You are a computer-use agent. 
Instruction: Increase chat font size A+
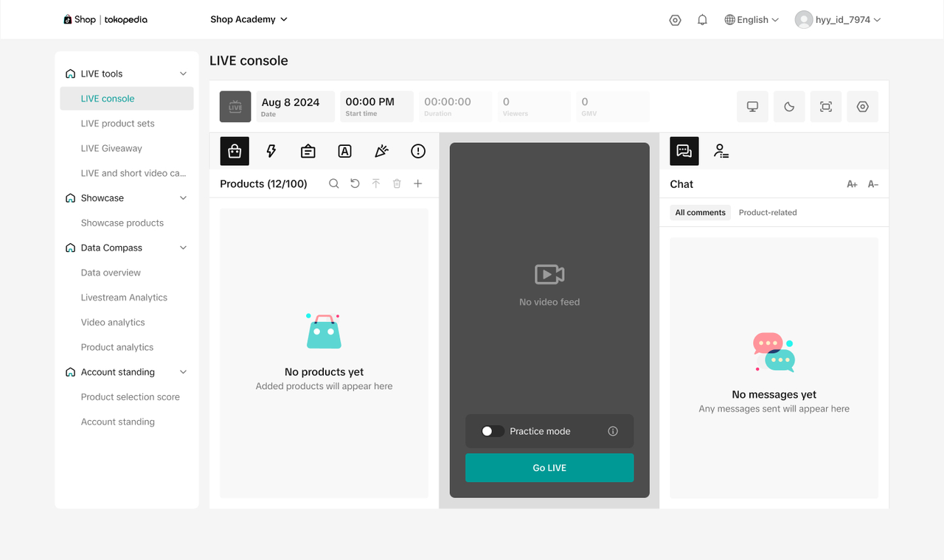pyautogui.click(x=852, y=184)
